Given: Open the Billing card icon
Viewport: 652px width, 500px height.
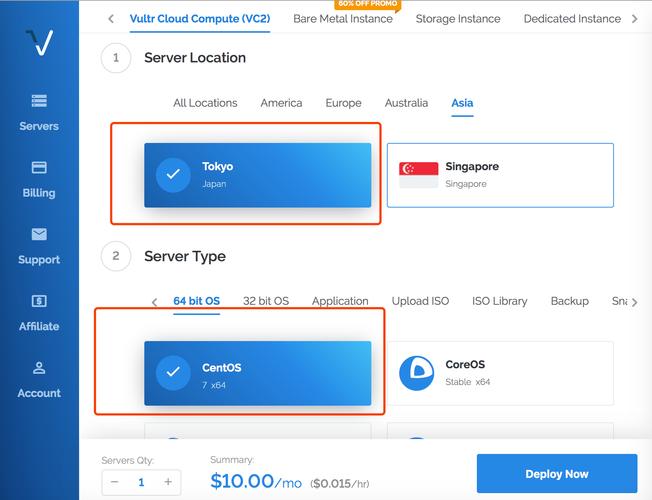Looking at the screenshot, I should coord(39,167).
